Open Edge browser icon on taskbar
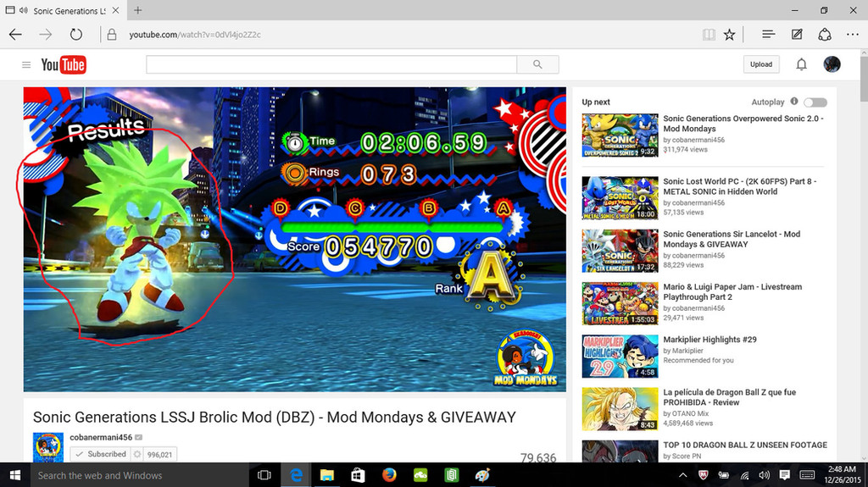This screenshot has width=868, height=487. pyautogui.click(x=296, y=475)
